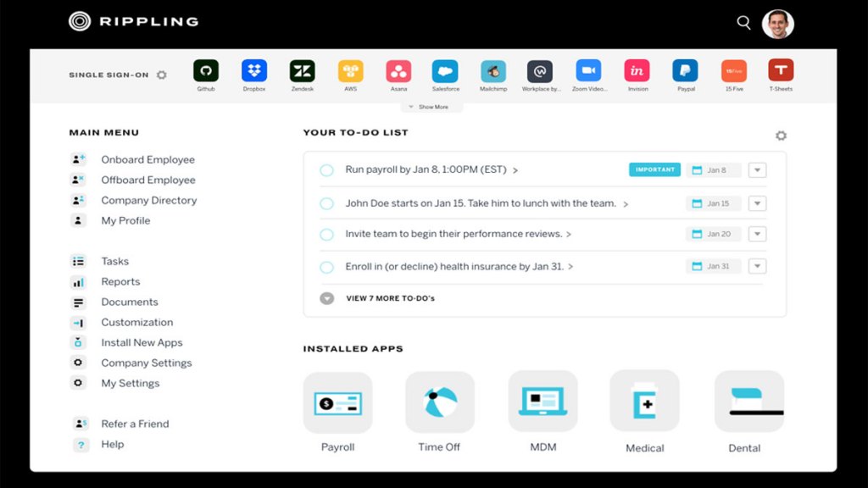The image size is (868, 488).
Task: Click the Jan 20 due date
Action: [x=713, y=234]
